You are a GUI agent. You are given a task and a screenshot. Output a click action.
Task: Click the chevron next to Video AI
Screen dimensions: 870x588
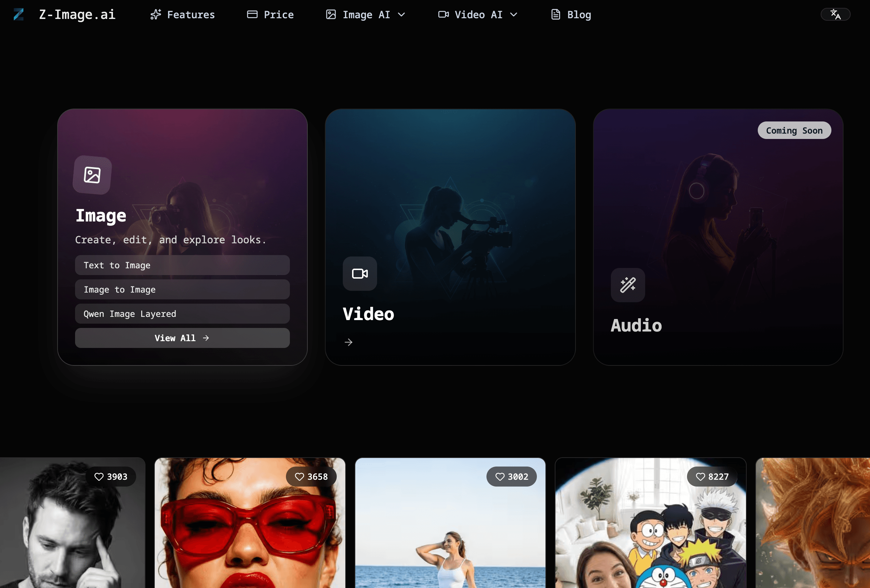click(514, 15)
